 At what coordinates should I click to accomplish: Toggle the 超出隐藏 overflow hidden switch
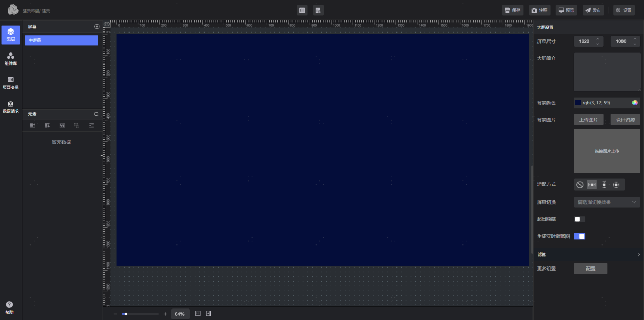point(579,219)
